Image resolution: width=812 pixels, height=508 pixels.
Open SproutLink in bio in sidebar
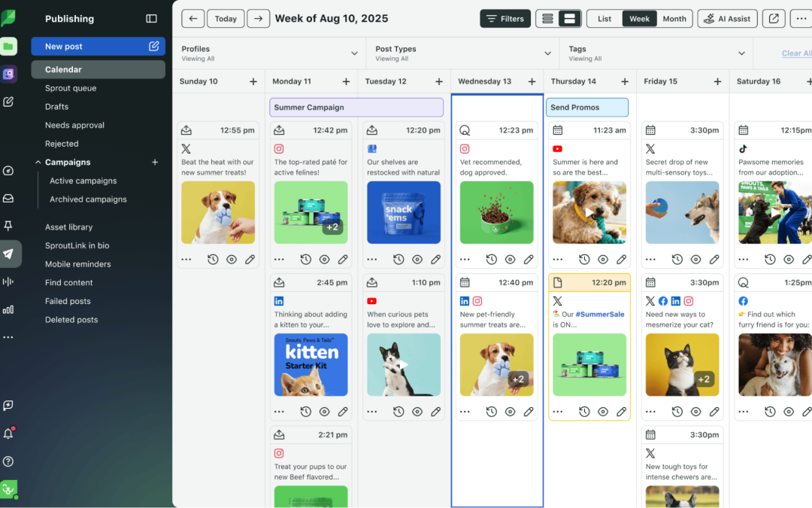click(77, 245)
